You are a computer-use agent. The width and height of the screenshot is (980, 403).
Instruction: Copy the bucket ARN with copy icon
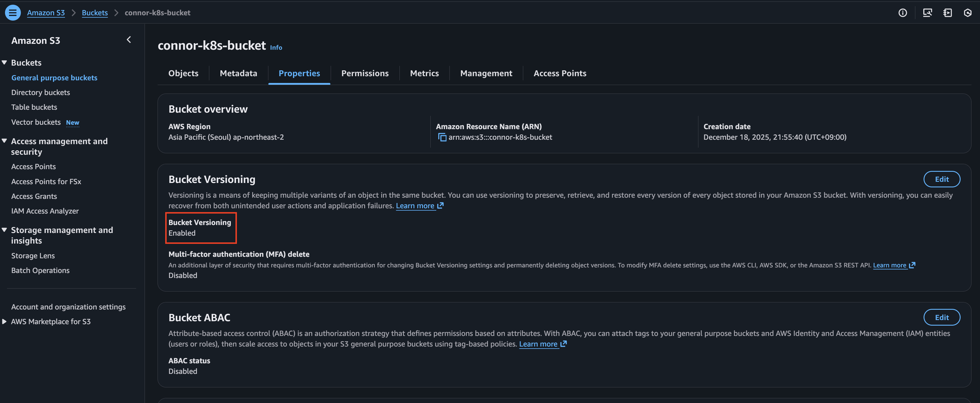(442, 137)
